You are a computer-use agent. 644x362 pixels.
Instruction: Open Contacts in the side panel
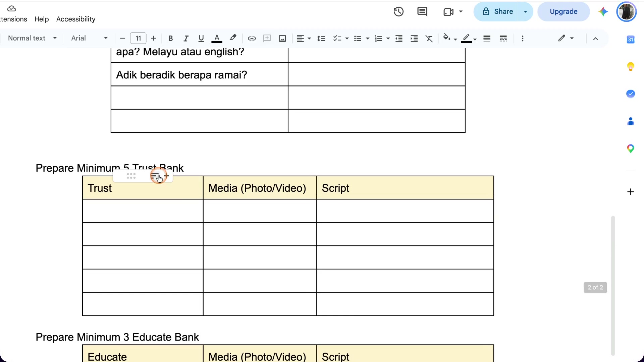(631, 121)
